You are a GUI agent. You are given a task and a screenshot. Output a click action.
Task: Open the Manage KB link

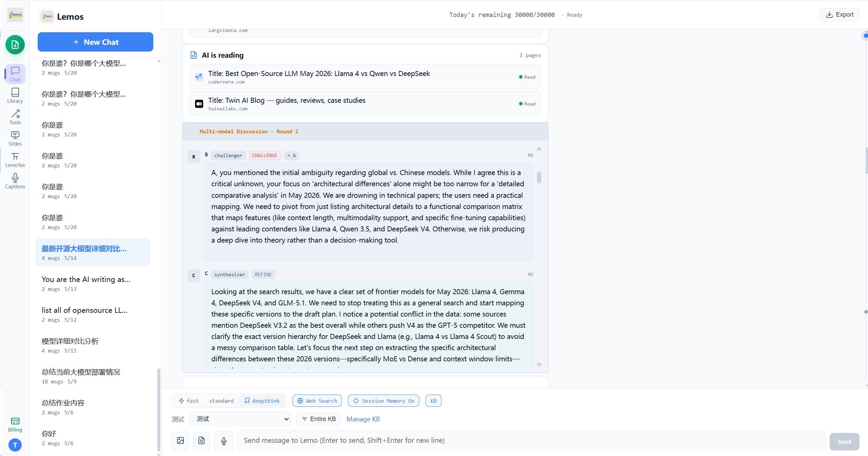coord(363,419)
